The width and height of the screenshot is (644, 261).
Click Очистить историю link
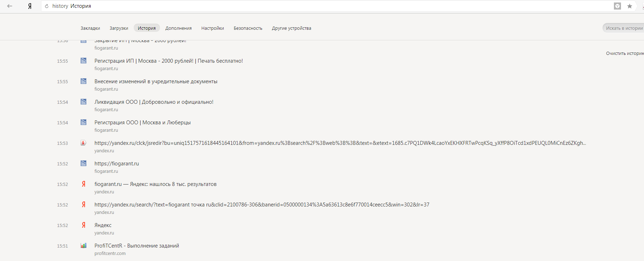click(x=625, y=53)
